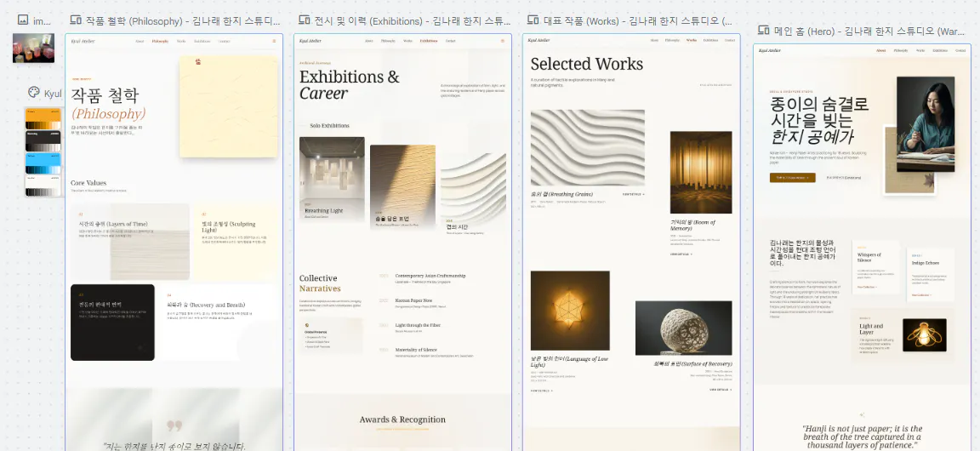
Task: Click Works nav link in Works frame
Action: tap(692, 40)
